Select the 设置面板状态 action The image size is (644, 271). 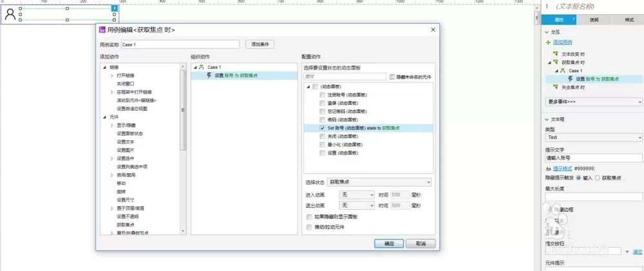[x=130, y=133]
